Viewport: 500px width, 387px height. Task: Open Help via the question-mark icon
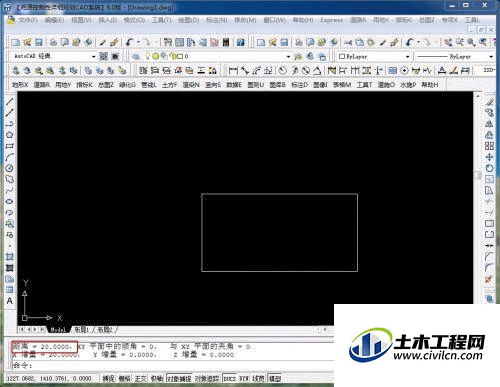[241, 42]
